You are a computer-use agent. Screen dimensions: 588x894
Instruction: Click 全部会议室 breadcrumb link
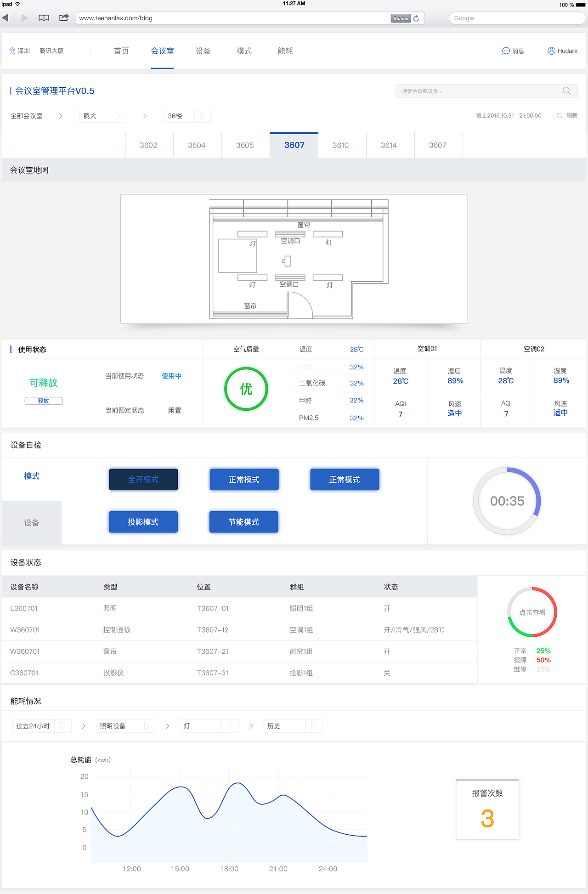(26, 116)
